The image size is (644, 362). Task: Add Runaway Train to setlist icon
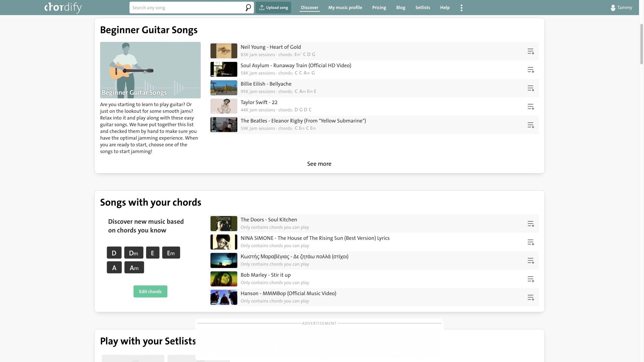531,70
